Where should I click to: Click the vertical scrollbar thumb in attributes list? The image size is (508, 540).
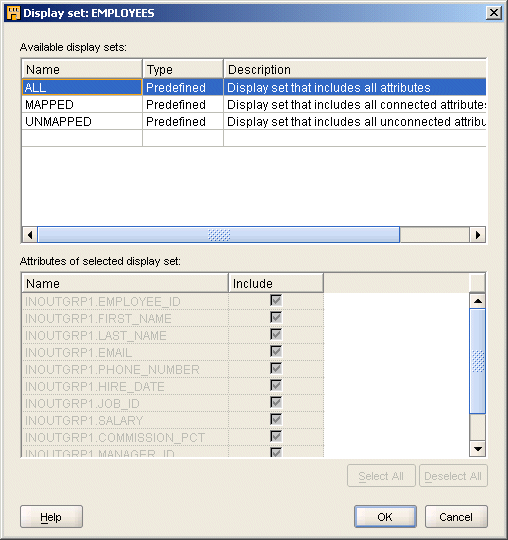click(x=478, y=361)
